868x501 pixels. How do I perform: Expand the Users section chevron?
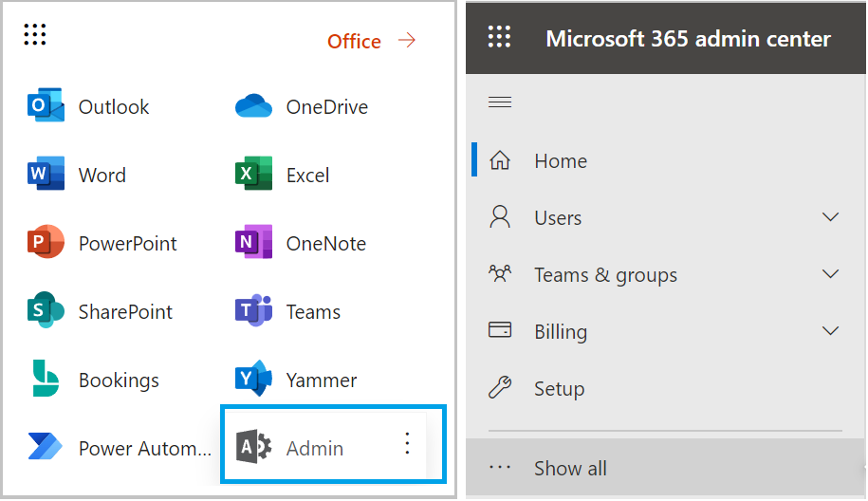pos(830,217)
